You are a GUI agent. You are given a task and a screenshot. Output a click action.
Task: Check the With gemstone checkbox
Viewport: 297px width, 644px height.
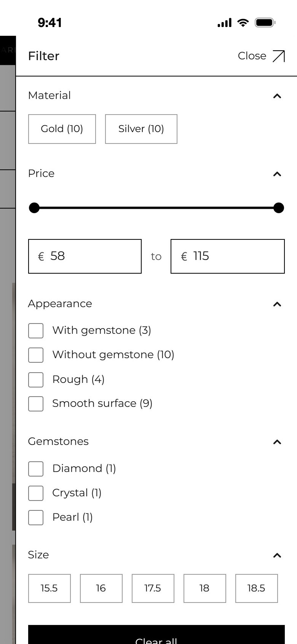[x=36, y=331]
